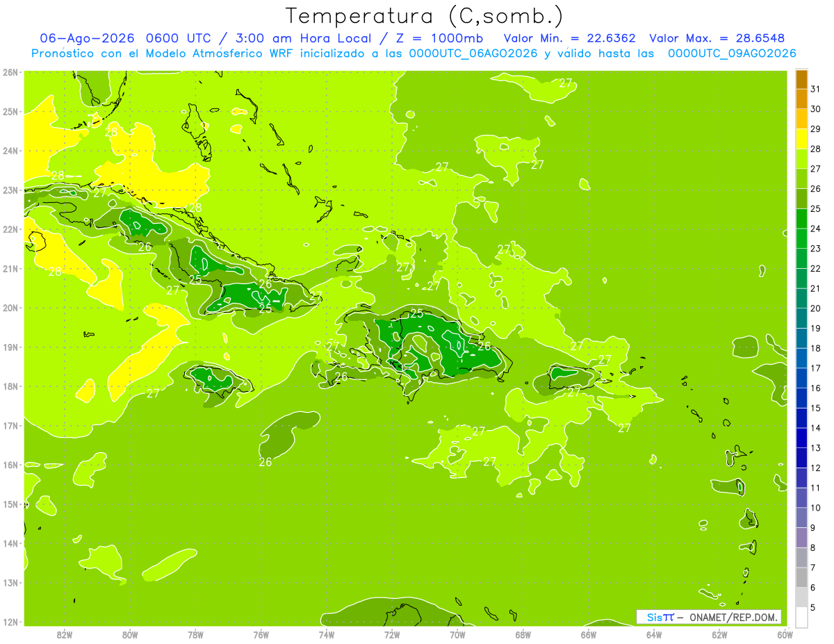Click the 12N latitude axis label
Image resolution: width=834 pixels, height=644 pixels.
coord(10,622)
